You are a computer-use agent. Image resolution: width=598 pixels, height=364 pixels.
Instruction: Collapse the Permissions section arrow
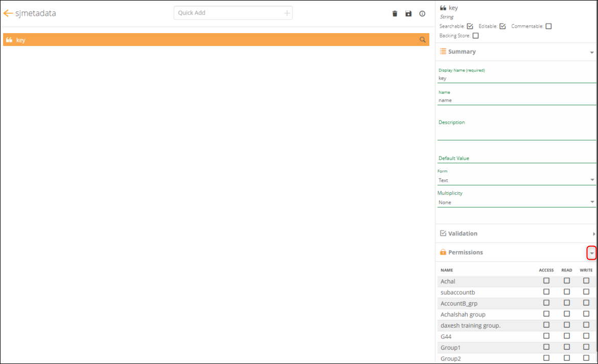point(591,253)
